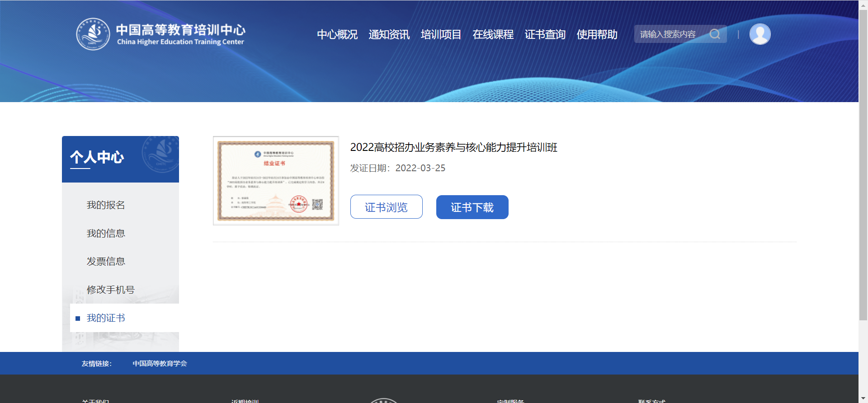Open 修改手机号 sidebar option
Image resolution: width=868 pixels, height=403 pixels.
pyautogui.click(x=111, y=290)
